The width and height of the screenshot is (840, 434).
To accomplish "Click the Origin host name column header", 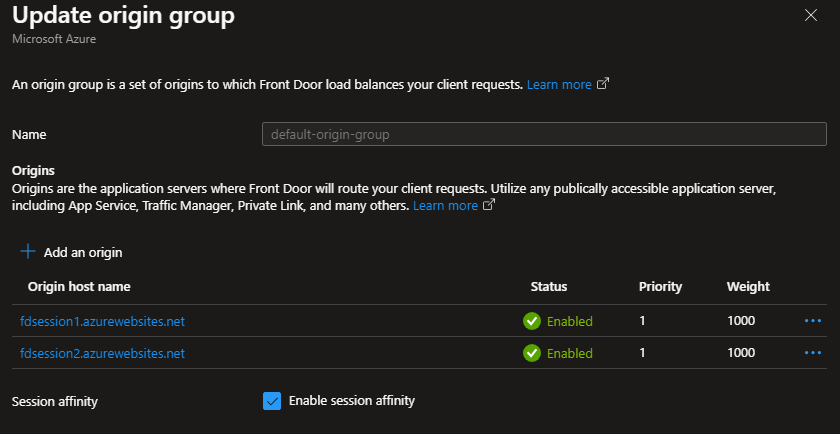I will point(79,287).
